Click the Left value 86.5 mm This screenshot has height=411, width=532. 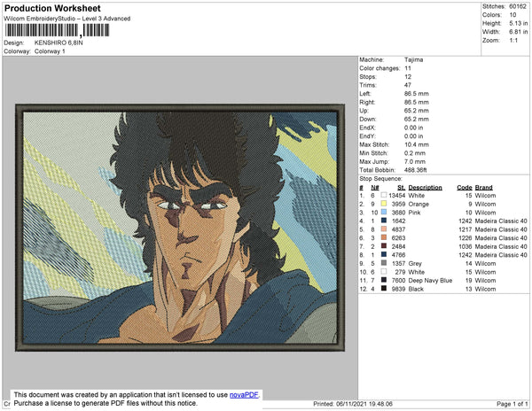click(x=417, y=94)
